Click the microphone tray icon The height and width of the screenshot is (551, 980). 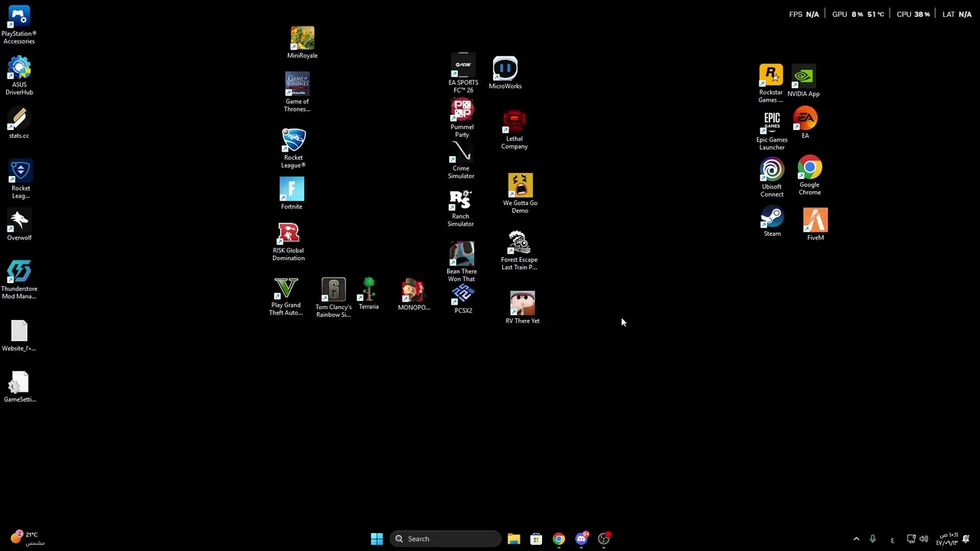(x=872, y=539)
